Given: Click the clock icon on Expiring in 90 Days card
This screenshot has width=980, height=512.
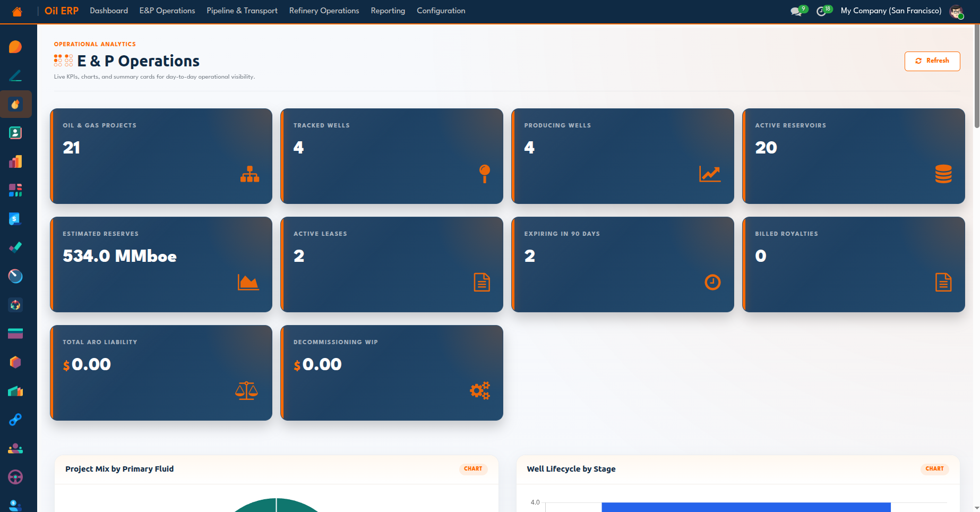Looking at the screenshot, I should (x=712, y=282).
